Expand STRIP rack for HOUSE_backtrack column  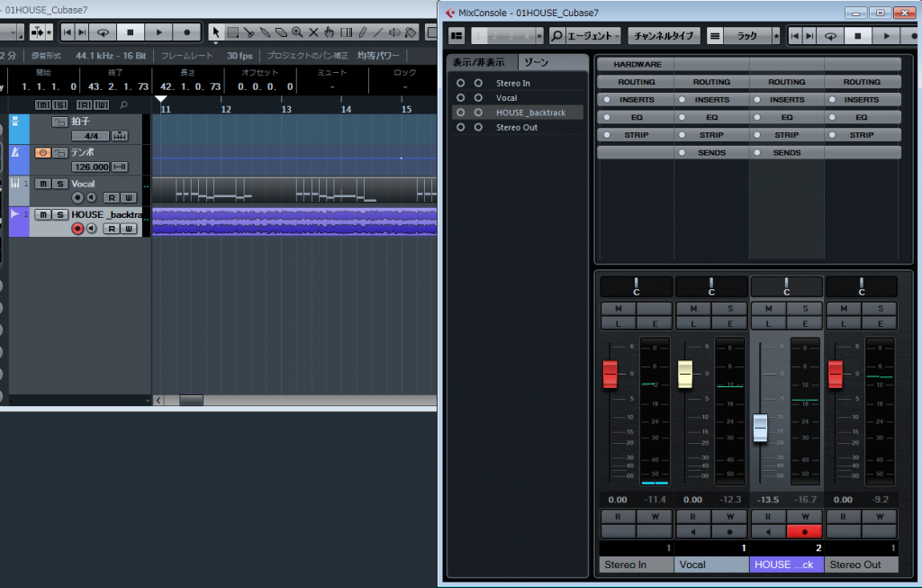[x=787, y=135]
